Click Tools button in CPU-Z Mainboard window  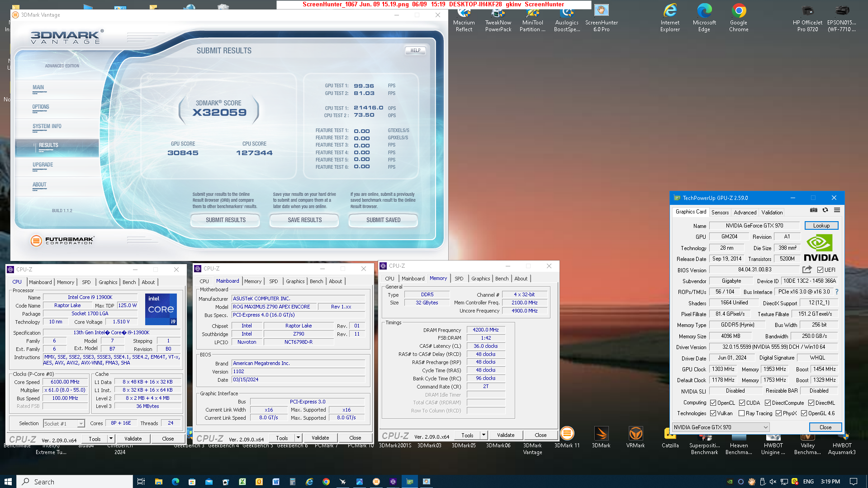pos(282,437)
